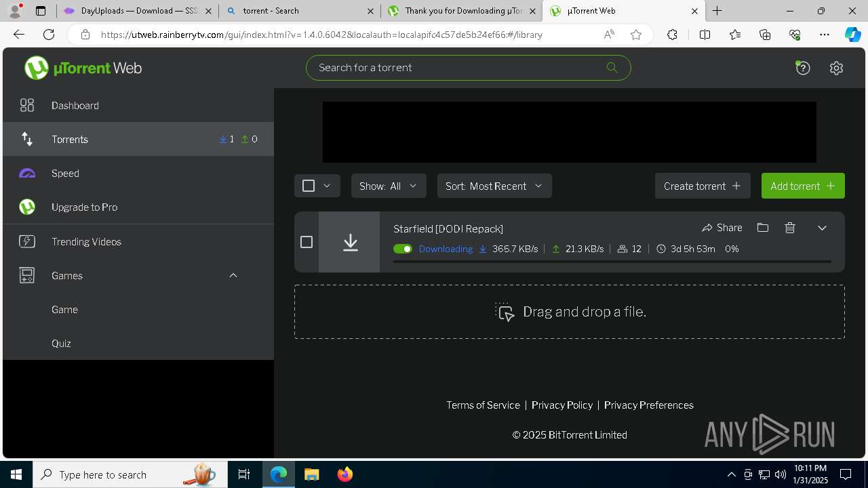Open the Show: All filter dropdown

point(389,186)
